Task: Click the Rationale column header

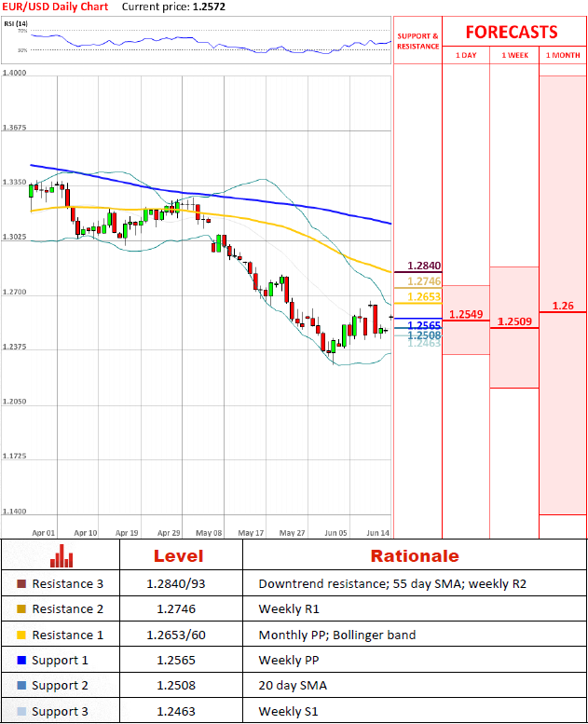Action: (x=415, y=556)
